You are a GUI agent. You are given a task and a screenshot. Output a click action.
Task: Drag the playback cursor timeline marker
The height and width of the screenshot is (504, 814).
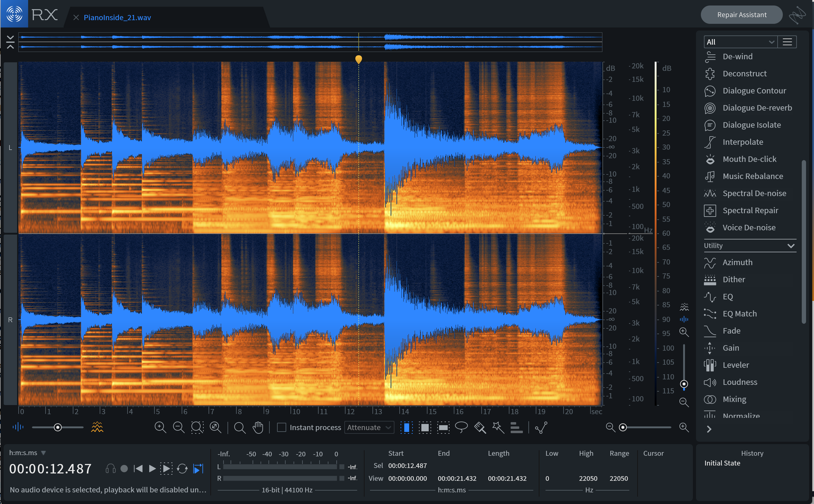point(359,59)
